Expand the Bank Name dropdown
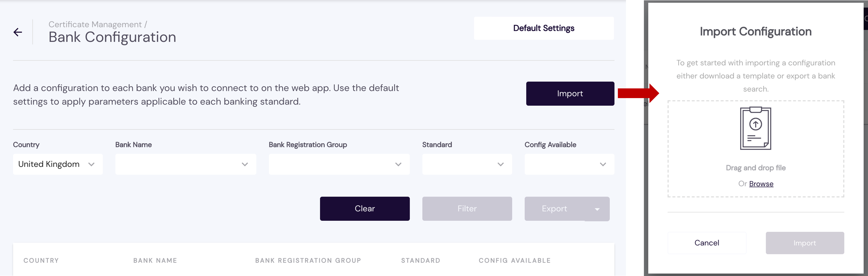Viewport: 868px width, 276px height. [185, 164]
